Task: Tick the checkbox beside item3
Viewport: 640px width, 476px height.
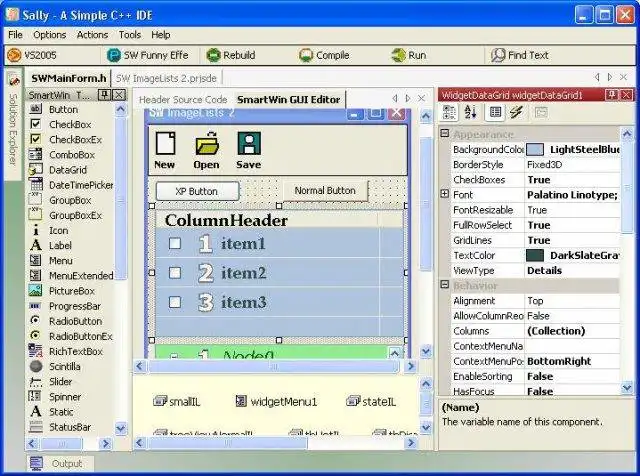Action: (175, 302)
